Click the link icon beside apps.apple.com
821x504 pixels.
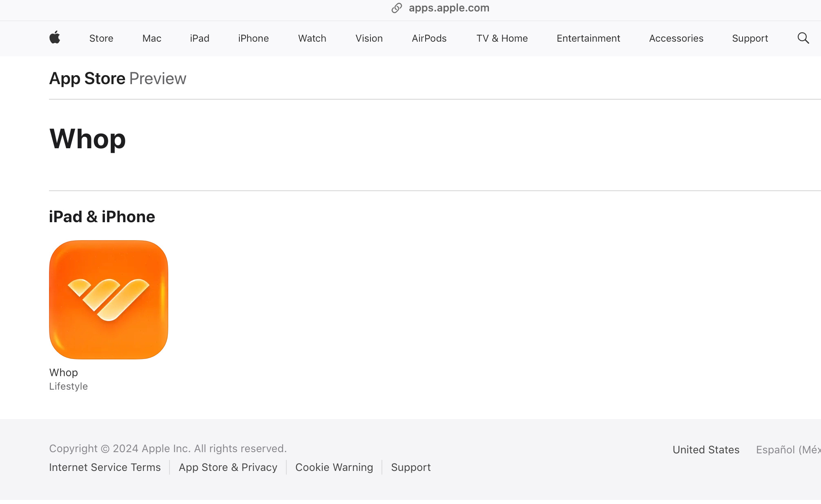point(397,8)
